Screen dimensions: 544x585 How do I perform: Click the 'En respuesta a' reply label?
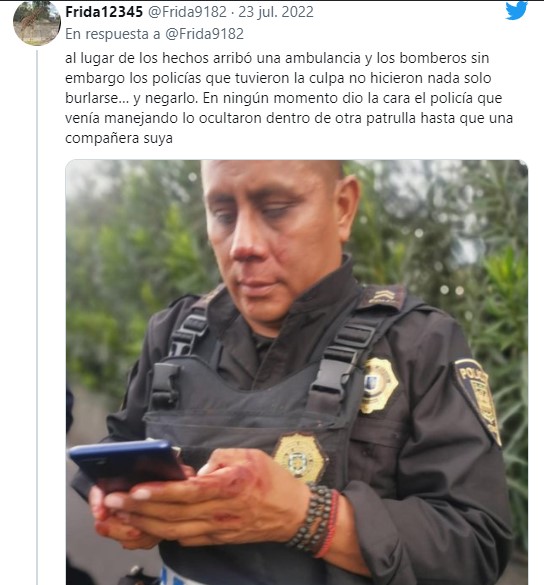(x=113, y=34)
